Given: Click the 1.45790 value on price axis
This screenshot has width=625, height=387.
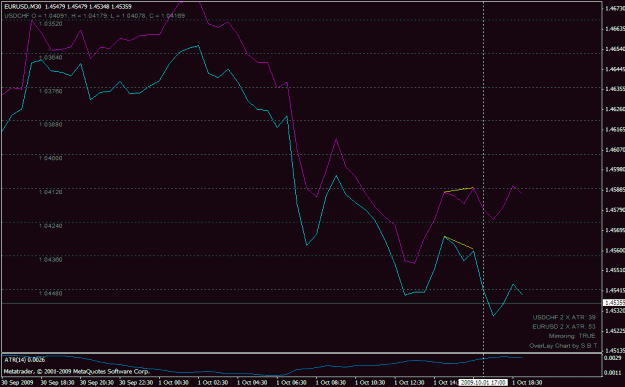Looking at the screenshot, I should point(615,210).
